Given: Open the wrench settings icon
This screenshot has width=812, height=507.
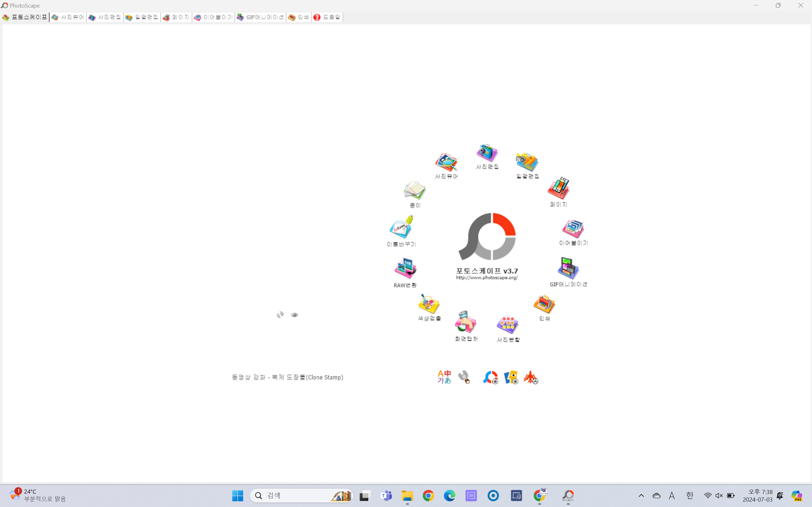Looking at the screenshot, I should coord(464,377).
